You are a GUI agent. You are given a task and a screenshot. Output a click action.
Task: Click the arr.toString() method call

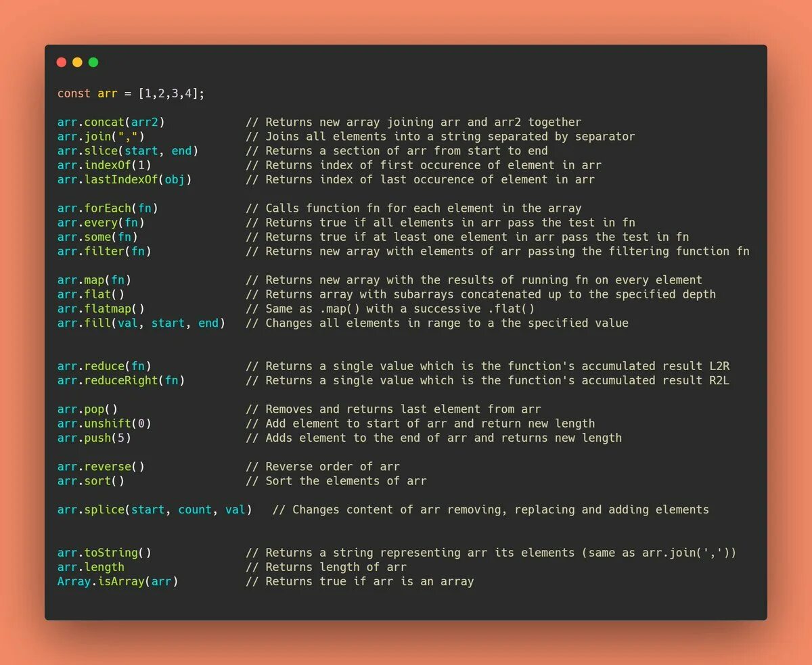click(104, 553)
